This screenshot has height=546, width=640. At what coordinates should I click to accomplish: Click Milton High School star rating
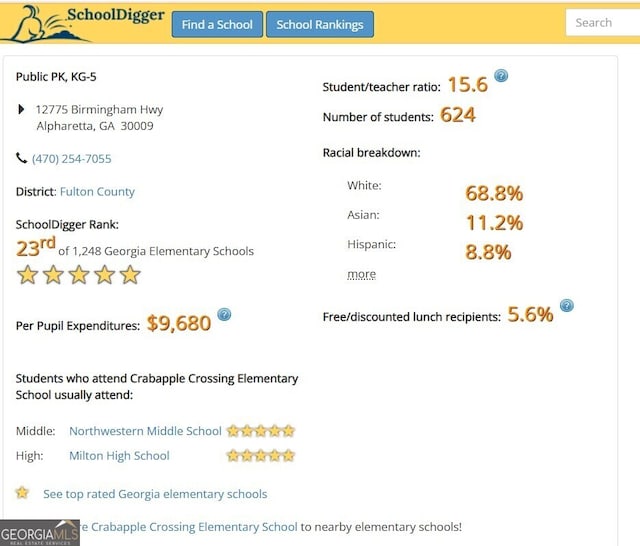click(260, 455)
